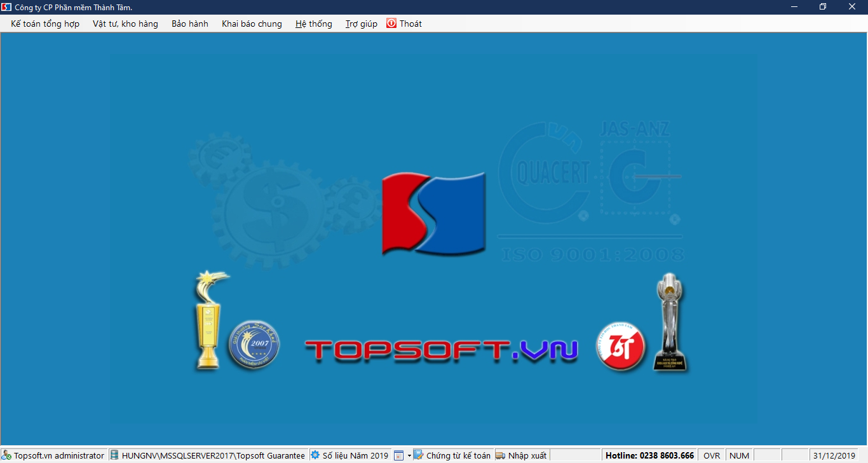Click the calendar icon in the status bar

[399, 455]
